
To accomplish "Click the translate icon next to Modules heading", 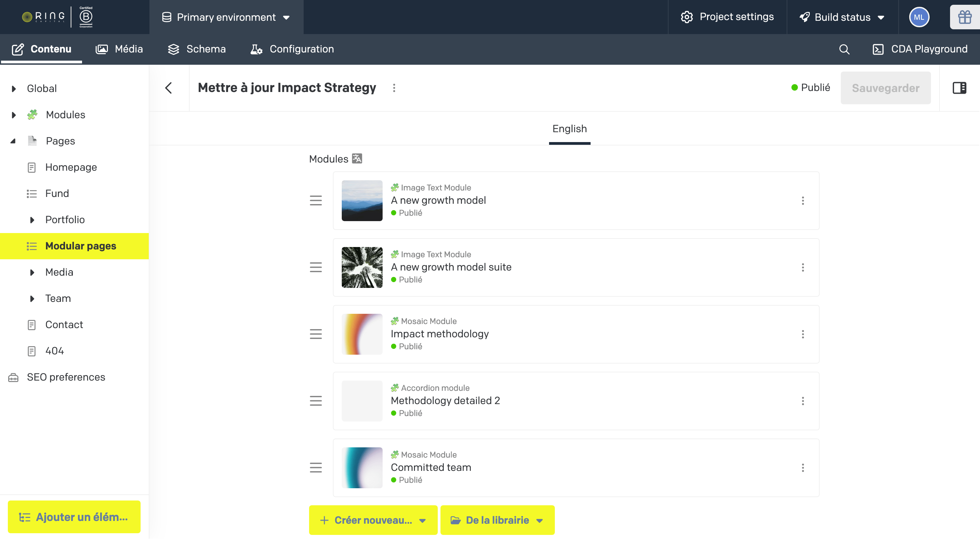I will pos(357,158).
